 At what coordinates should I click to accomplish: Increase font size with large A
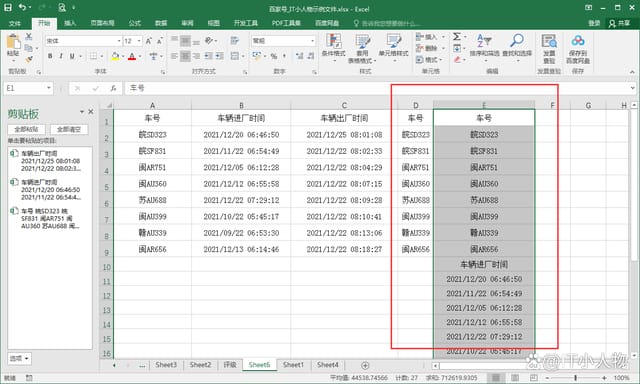pos(149,41)
